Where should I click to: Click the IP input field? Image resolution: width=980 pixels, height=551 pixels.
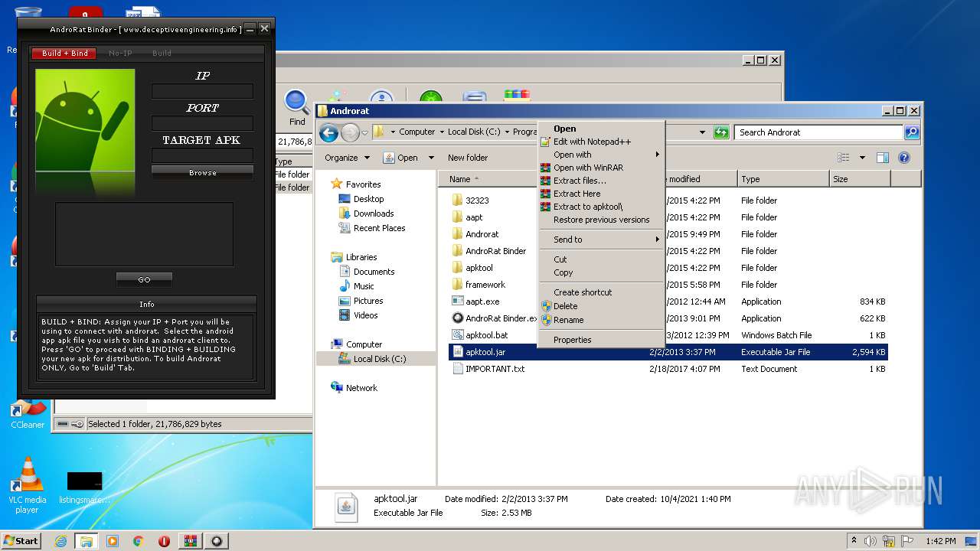[202, 91]
